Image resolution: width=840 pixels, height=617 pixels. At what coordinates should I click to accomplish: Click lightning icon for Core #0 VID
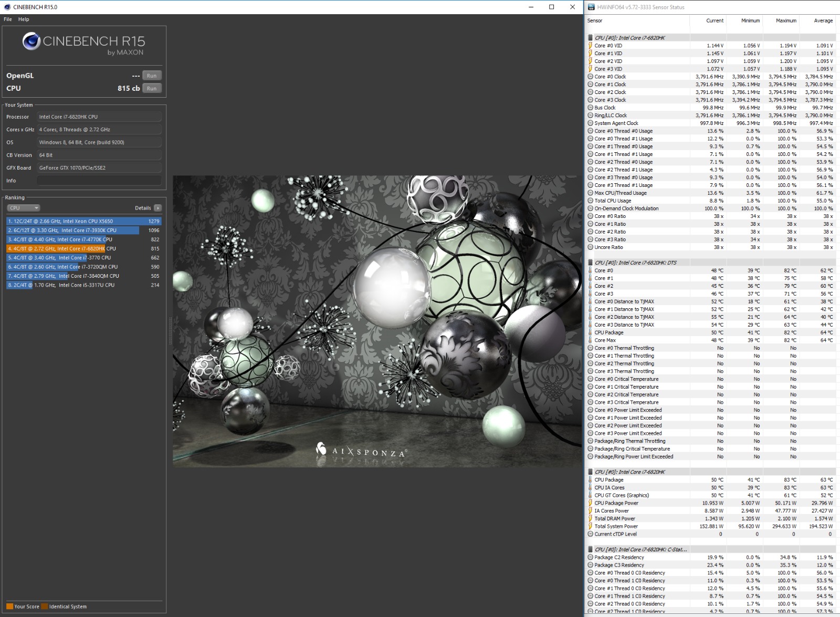click(590, 46)
